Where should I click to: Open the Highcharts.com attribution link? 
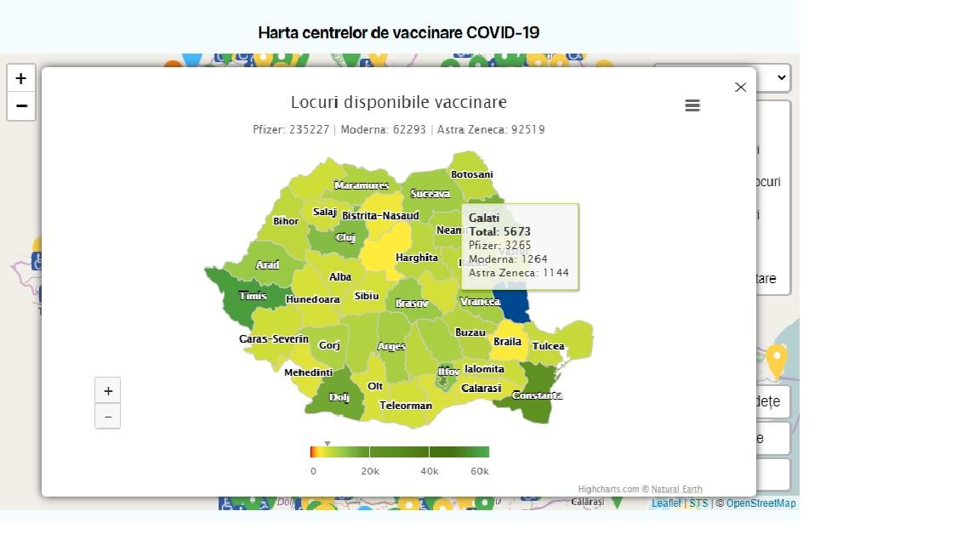coord(607,489)
